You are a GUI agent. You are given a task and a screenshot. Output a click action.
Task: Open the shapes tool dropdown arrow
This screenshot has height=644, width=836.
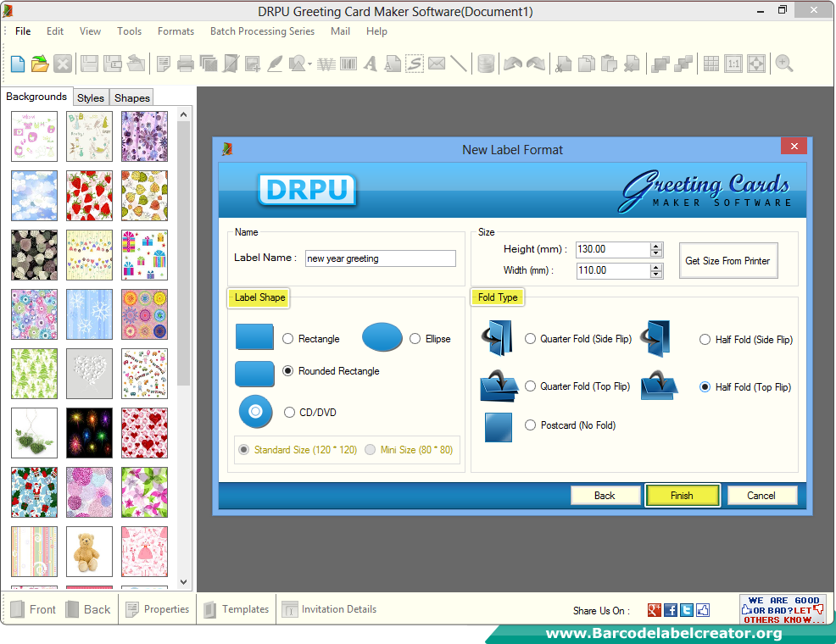(x=309, y=64)
